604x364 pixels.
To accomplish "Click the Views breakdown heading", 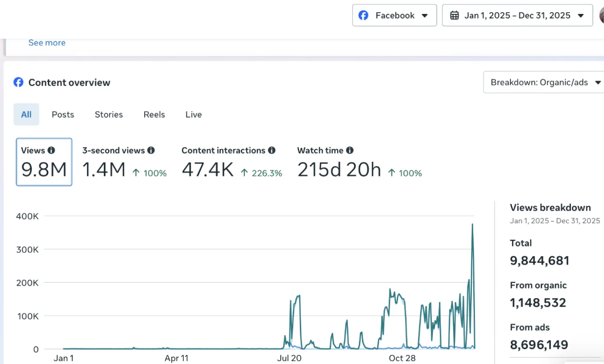I will click(550, 208).
